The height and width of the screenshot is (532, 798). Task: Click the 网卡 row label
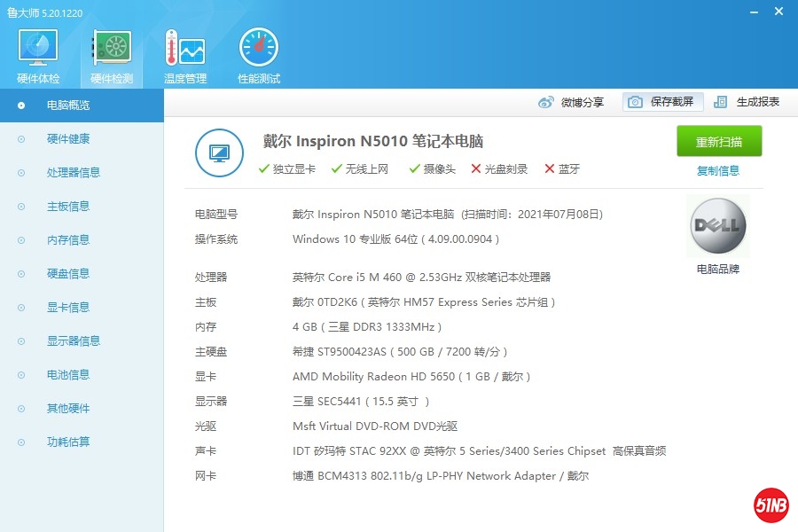click(x=206, y=476)
